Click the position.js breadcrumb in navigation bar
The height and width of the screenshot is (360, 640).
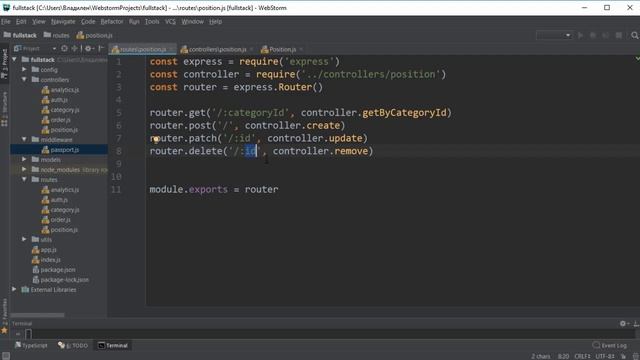tap(94, 36)
